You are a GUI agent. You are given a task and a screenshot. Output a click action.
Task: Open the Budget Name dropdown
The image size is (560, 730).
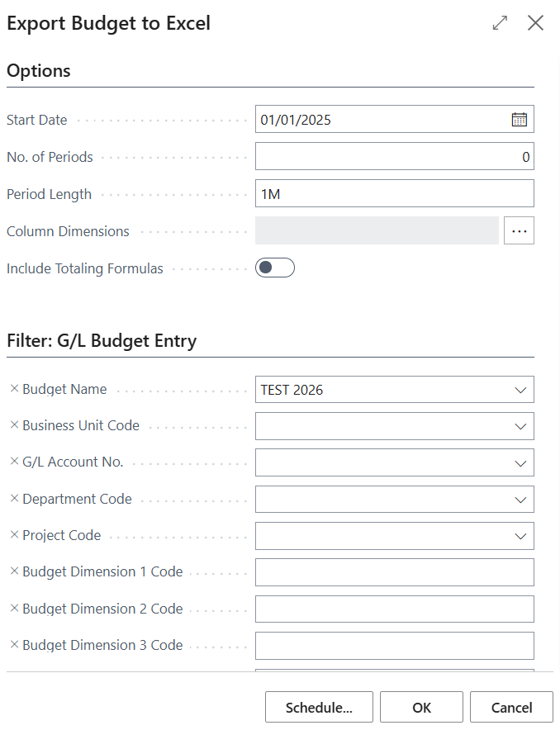[x=520, y=390]
